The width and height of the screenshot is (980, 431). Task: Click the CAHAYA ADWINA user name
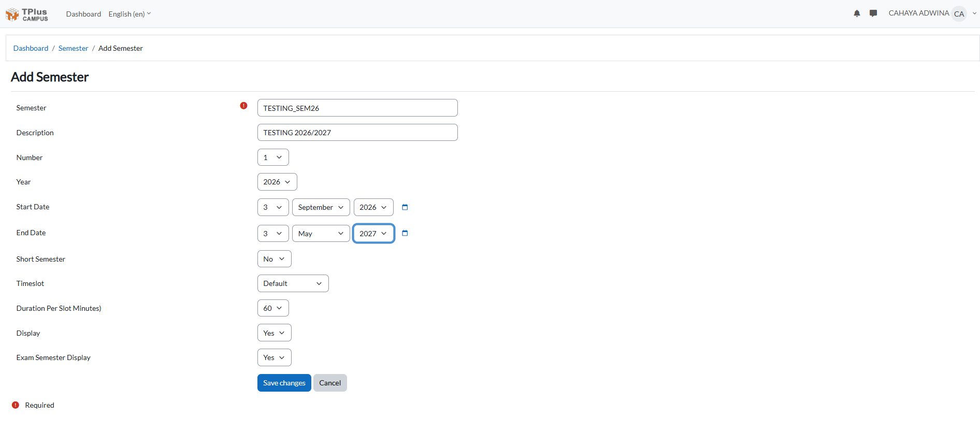tap(919, 13)
